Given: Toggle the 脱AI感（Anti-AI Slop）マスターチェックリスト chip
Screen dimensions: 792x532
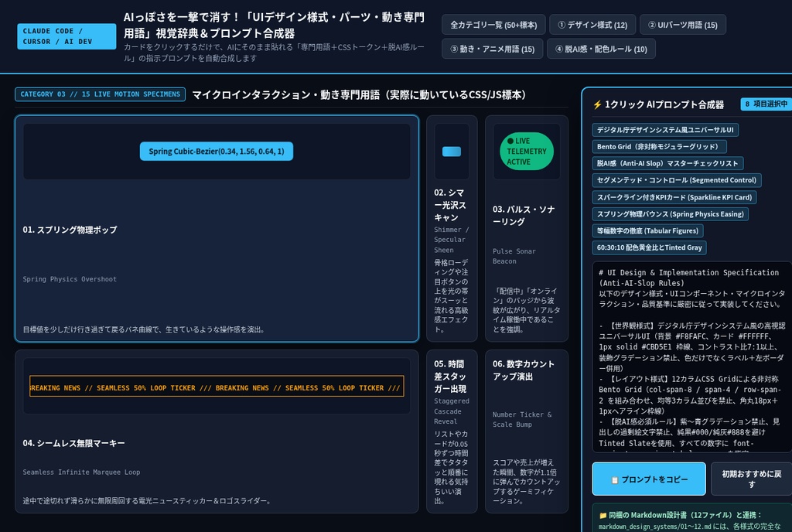Looking at the screenshot, I should [667, 163].
